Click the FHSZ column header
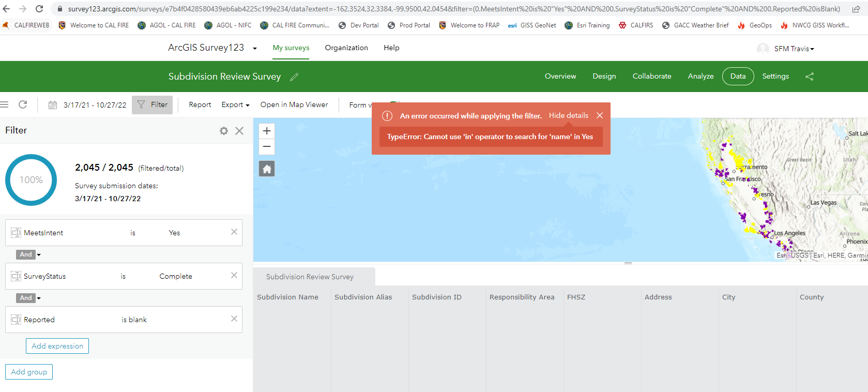The height and width of the screenshot is (392, 868). point(576,297)
